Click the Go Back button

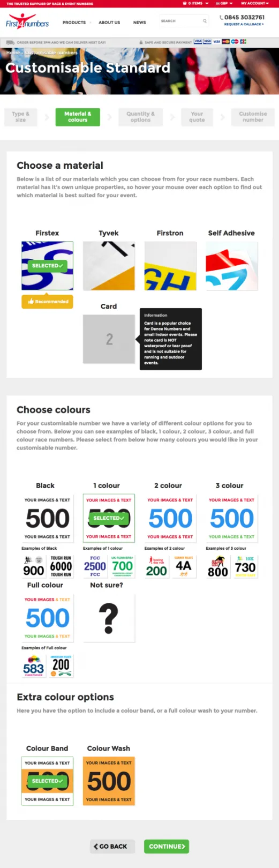click(x=111, y=847)
